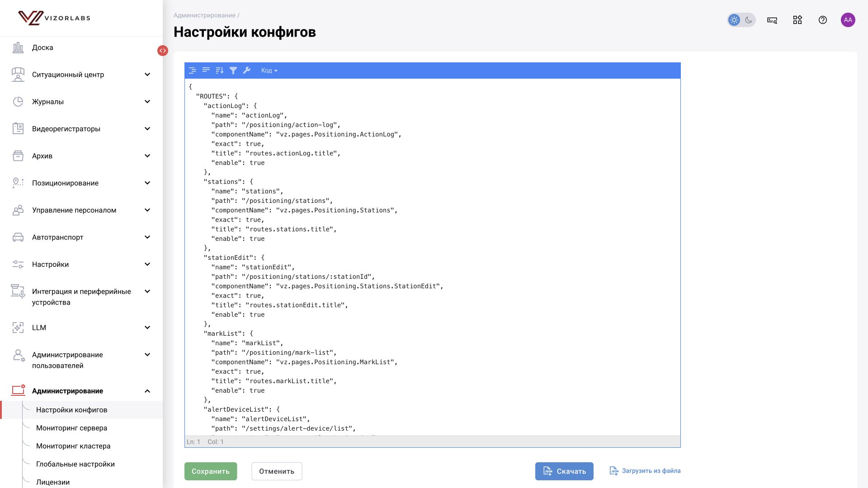Open Мониторинг сервера submenu item
The height and width of the screenshot is (488, 868).
[x=71, y=428]
